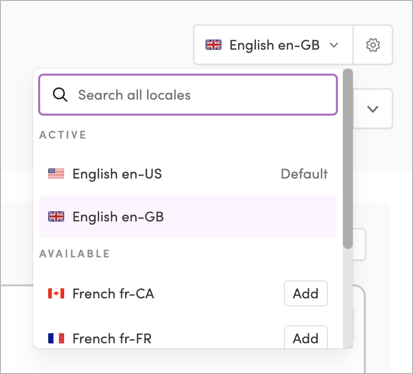Add the French fr-CA locale
Image resolution: width=413 pixels, height=374 pixels.
tap(306, 294)
